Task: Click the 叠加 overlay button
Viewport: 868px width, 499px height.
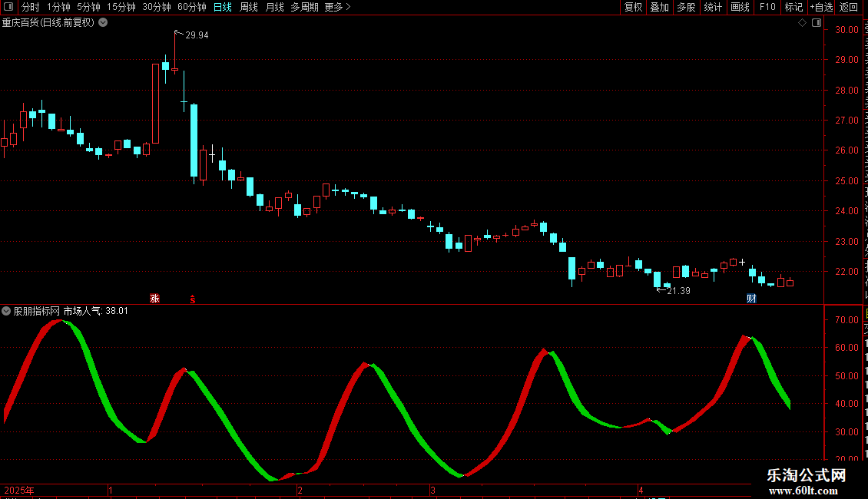Action: click(x=659, y=7)
